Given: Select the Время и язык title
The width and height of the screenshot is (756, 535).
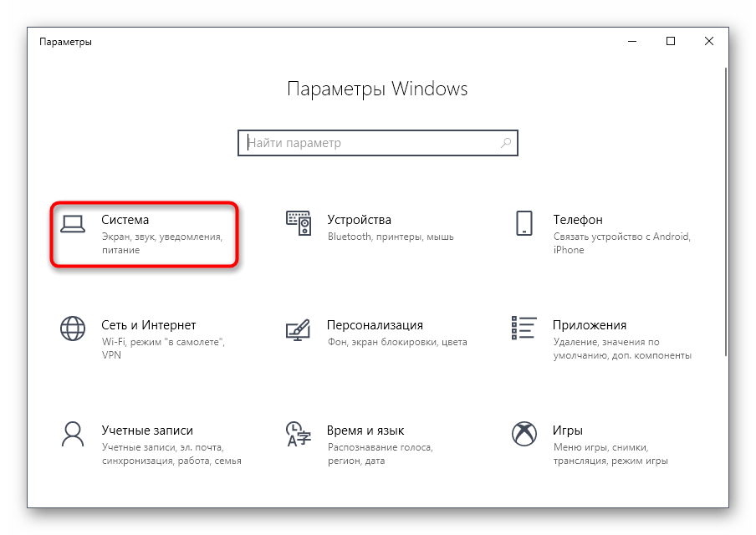Looking at the screenshot, I should (365, 431).
